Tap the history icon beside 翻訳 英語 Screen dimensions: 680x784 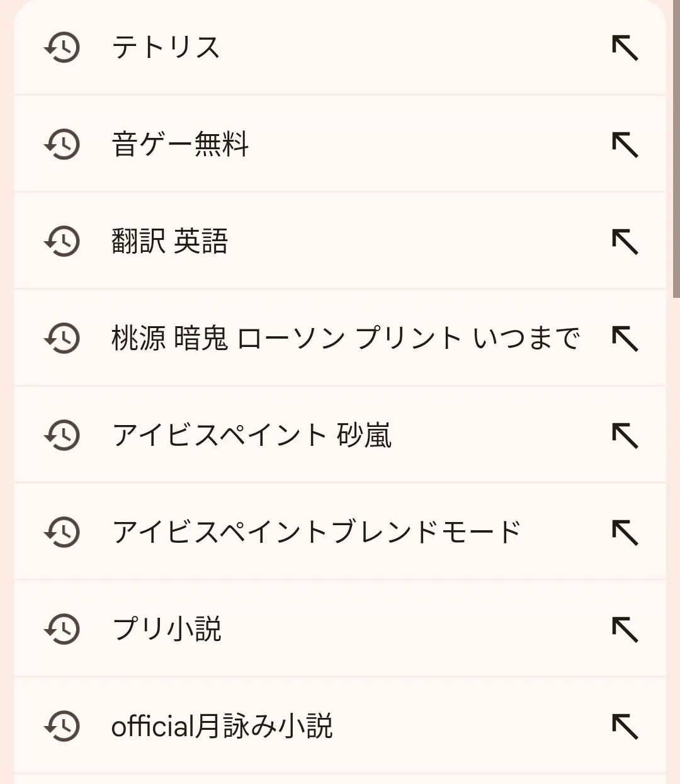tap(62, 242)
